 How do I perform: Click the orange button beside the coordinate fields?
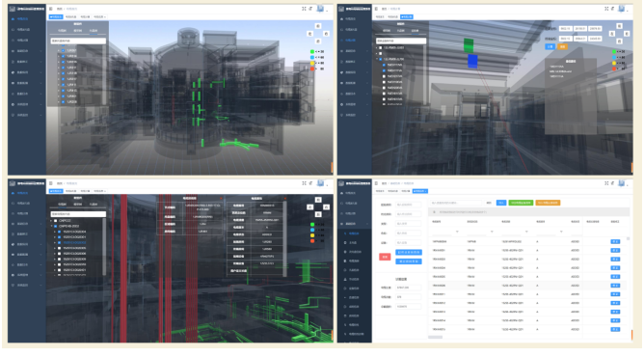click(562, 47)
